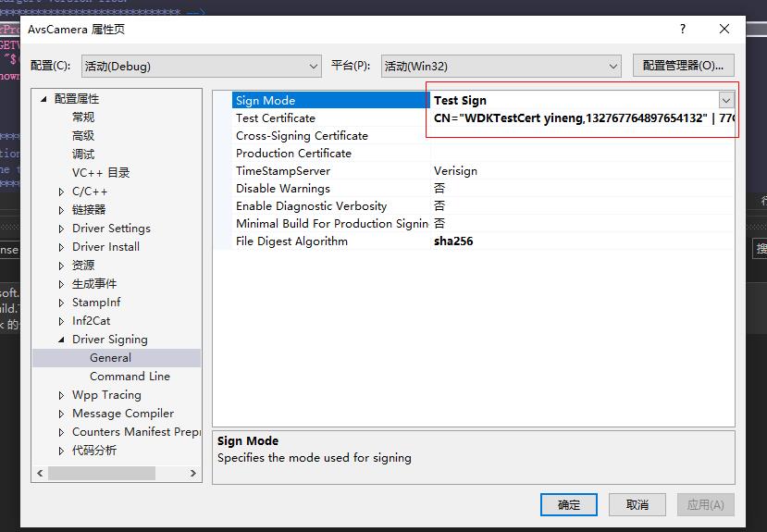Expand the Counters Manifest Preprocessor node

pyautogui.click(x=61, y=432)
